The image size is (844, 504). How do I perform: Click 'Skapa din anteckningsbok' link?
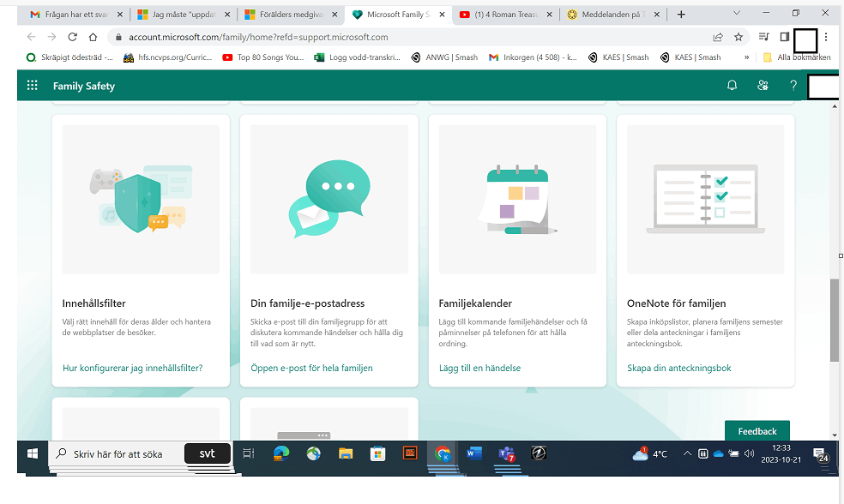click(678, 368)
